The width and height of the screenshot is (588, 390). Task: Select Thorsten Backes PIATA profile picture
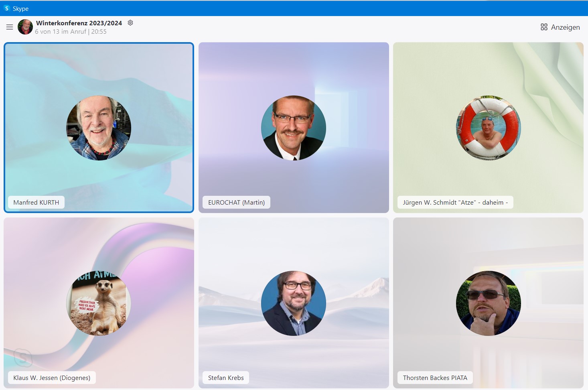pyautogui.click(x=488, y=303)
